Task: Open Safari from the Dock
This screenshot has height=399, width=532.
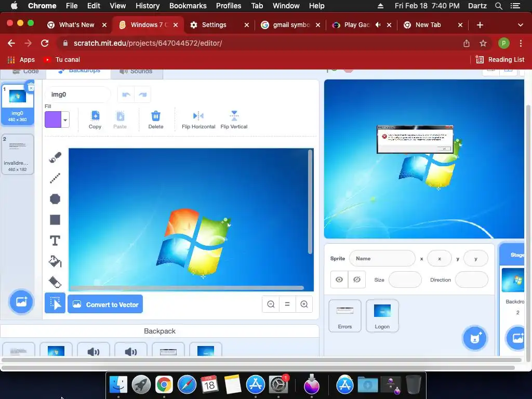Action: tap(187, 385)
